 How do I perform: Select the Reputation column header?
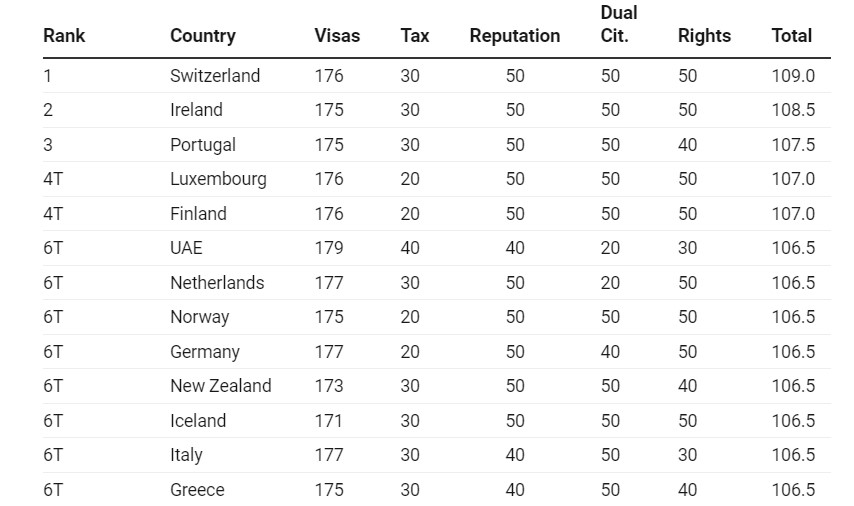pos(515,36)
